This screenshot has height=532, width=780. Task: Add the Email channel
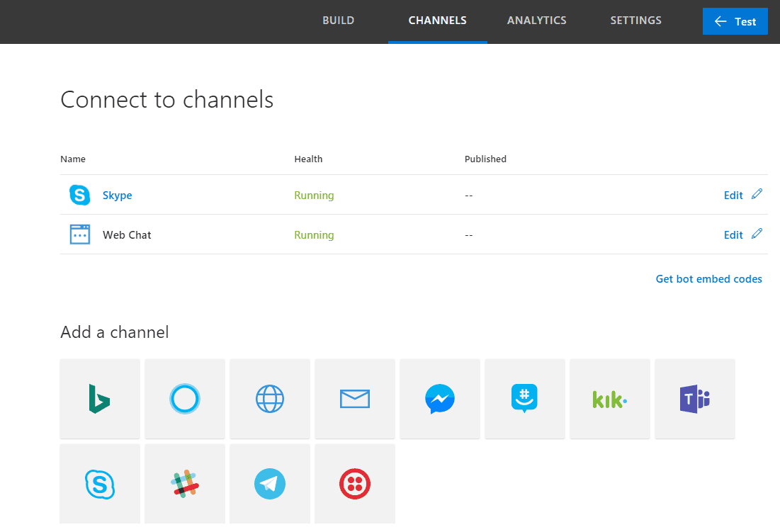point(355,399)
